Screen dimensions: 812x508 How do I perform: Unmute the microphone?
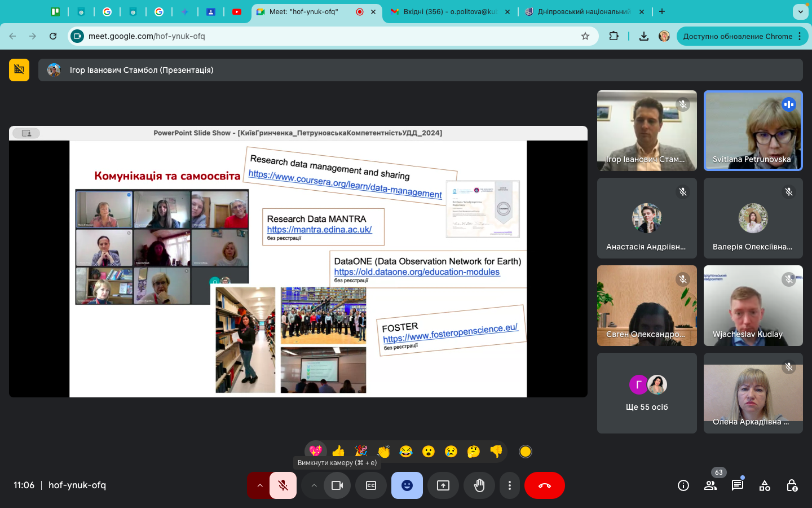(x=283, y=485)
